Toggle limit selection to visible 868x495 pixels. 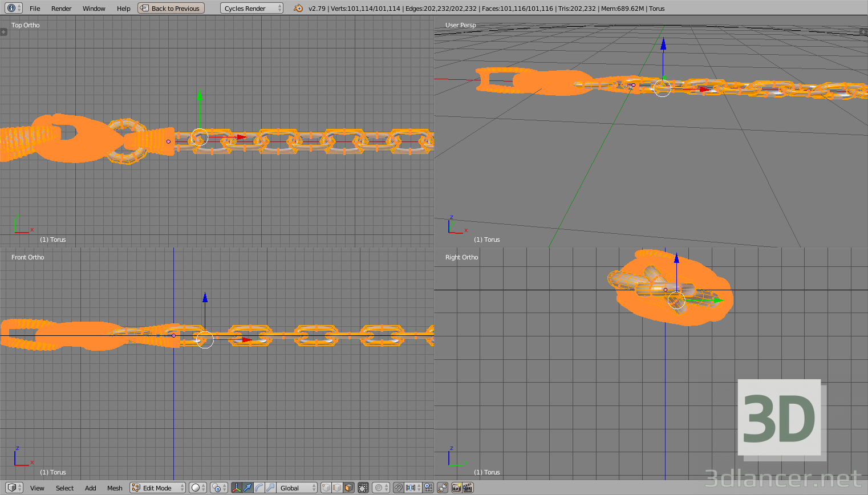[363, 488]
